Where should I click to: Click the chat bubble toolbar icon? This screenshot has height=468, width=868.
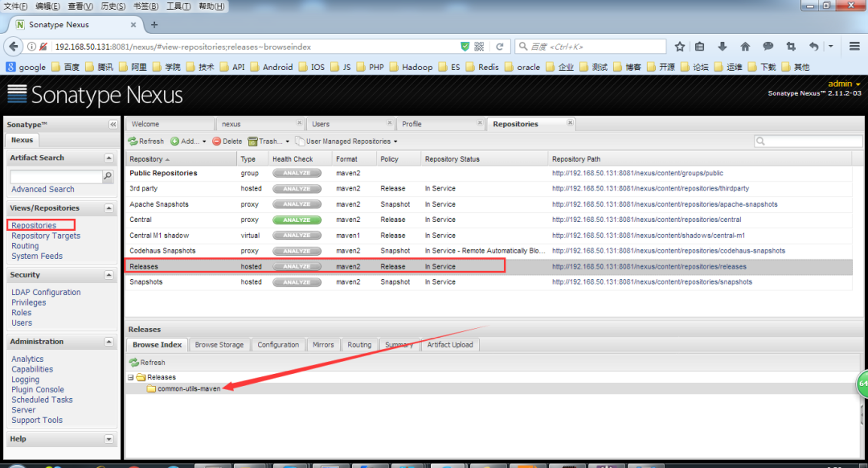[x=768, y=46]
